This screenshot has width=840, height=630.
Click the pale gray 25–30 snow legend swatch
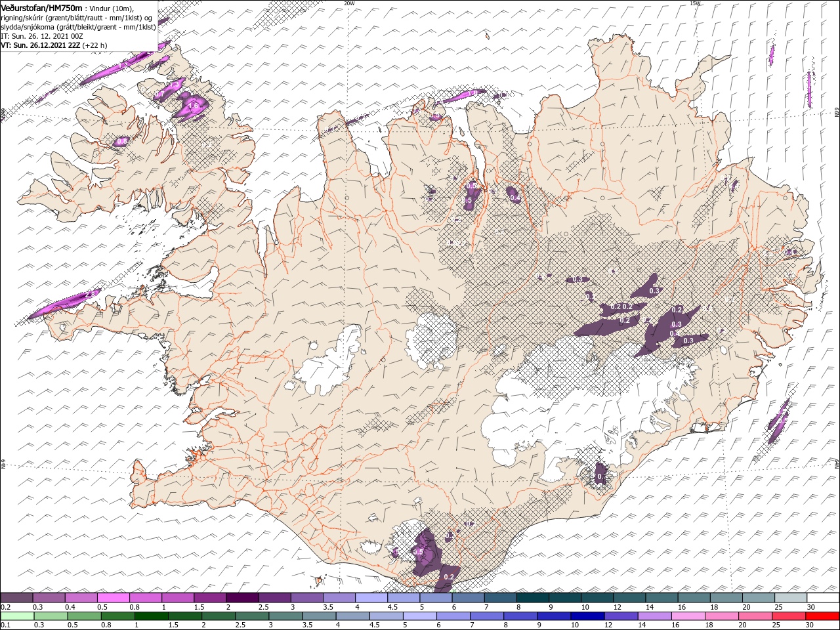791,598
